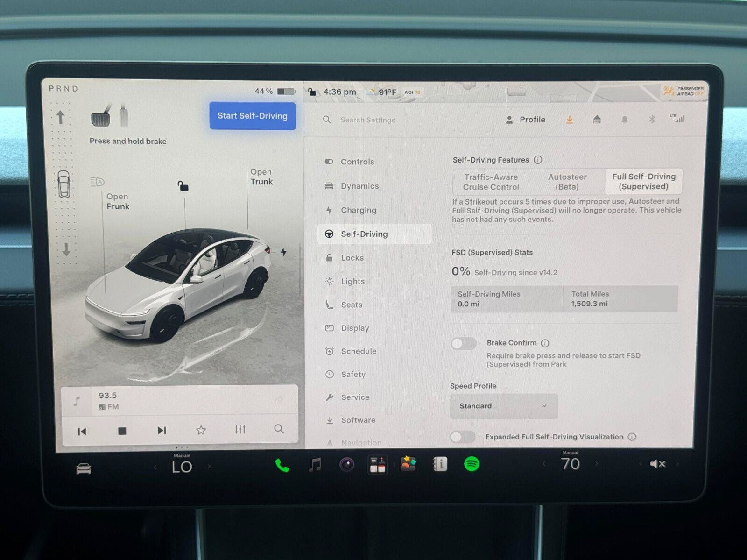Tap info icon next to Self-Driving Features

coord(538,160)
